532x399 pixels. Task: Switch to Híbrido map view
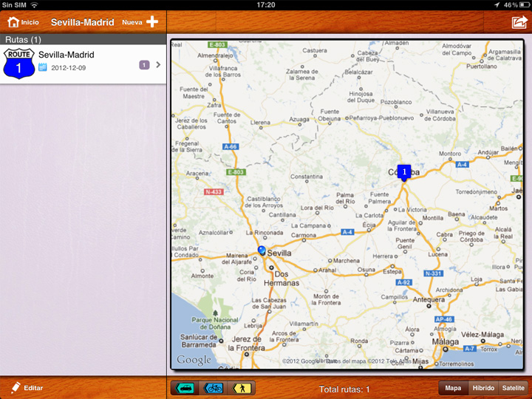483,388
